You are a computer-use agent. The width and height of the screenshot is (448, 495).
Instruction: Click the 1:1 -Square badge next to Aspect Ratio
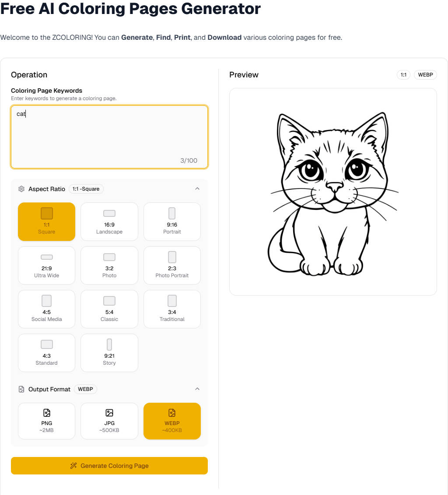pos(86,189)
